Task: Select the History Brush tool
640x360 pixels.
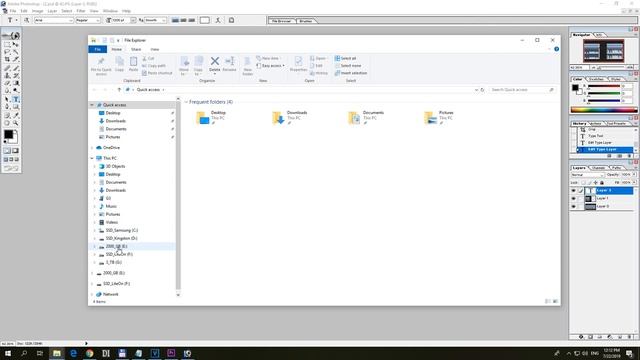Action: pyautogui.click(x=16, y=76)
